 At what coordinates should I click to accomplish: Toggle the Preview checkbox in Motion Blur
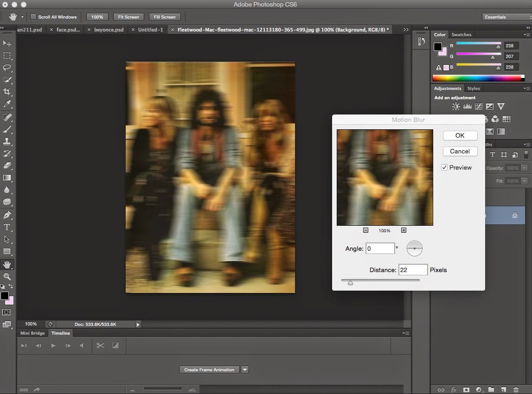pos(444,167)
